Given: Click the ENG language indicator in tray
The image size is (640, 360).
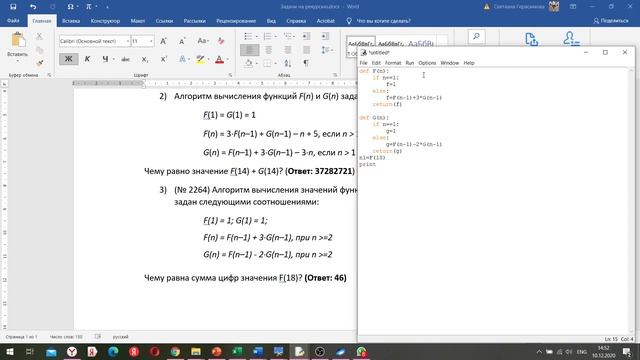Looking at the screenshot, I should (x=582, y=352).
